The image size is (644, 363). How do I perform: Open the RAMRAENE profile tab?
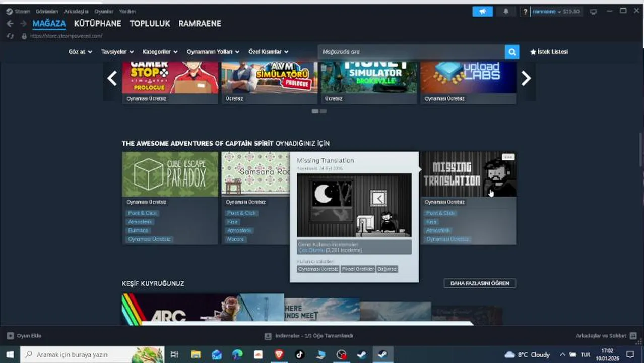(x=200, y=24)
